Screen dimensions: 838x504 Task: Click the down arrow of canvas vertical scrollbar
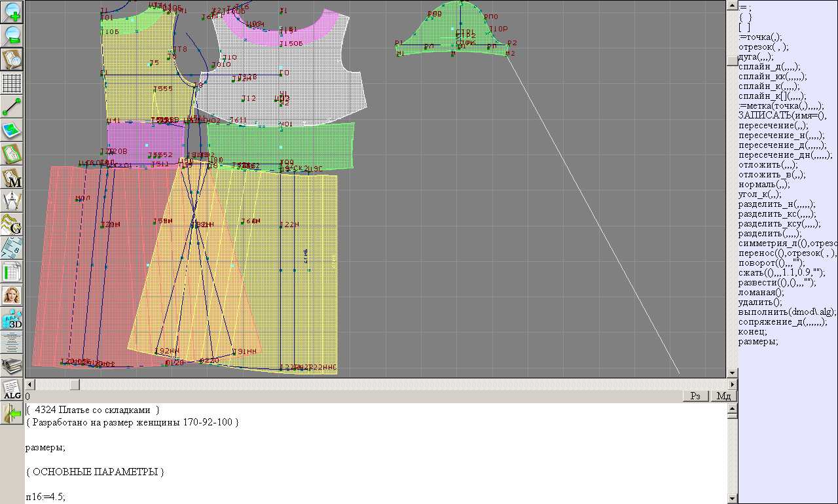tap(732, 373)
